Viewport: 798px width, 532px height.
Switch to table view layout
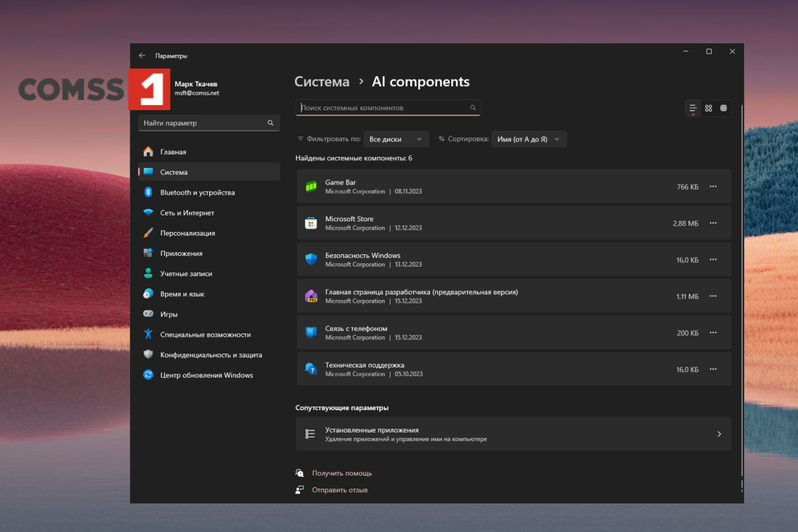[x=724, y=108]
